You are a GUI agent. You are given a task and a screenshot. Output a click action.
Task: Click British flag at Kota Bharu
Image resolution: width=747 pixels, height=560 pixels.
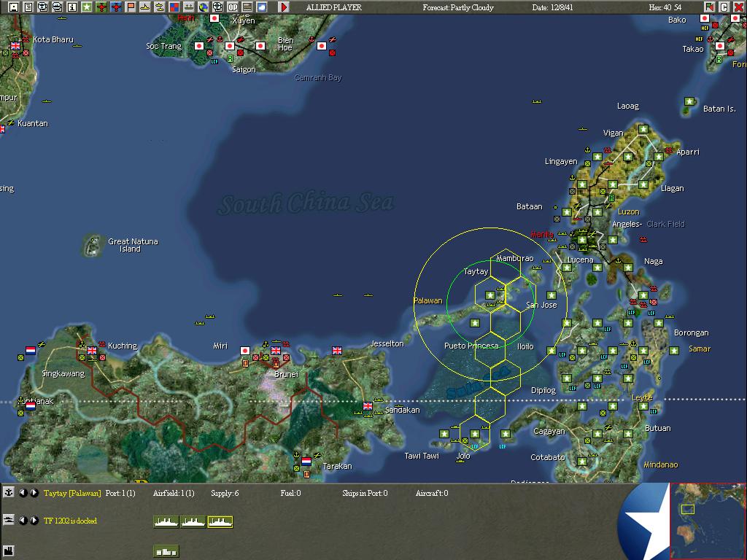(15, 46)
